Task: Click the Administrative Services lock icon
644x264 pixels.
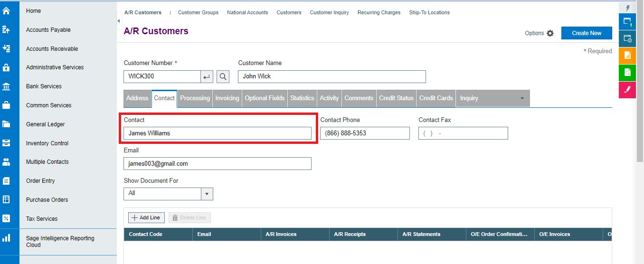Action: coord(6,67)
